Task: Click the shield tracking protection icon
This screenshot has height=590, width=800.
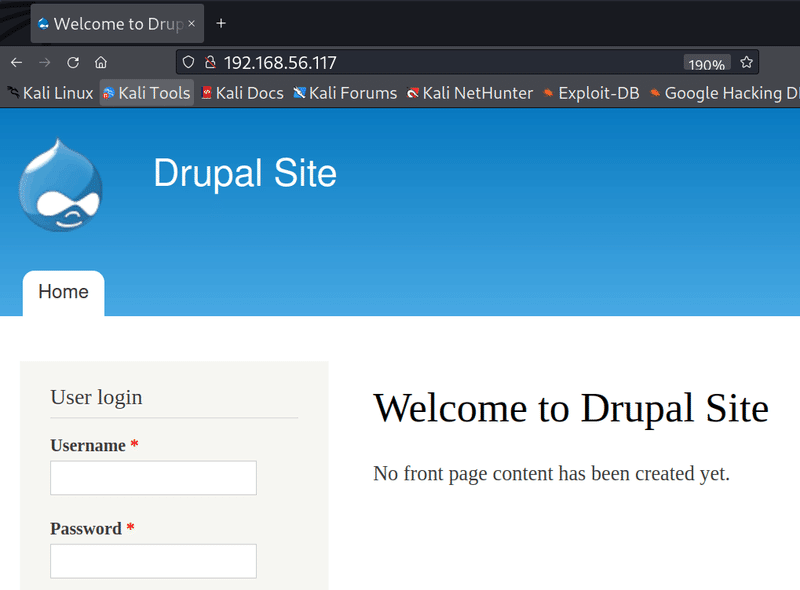Action: 188,63
